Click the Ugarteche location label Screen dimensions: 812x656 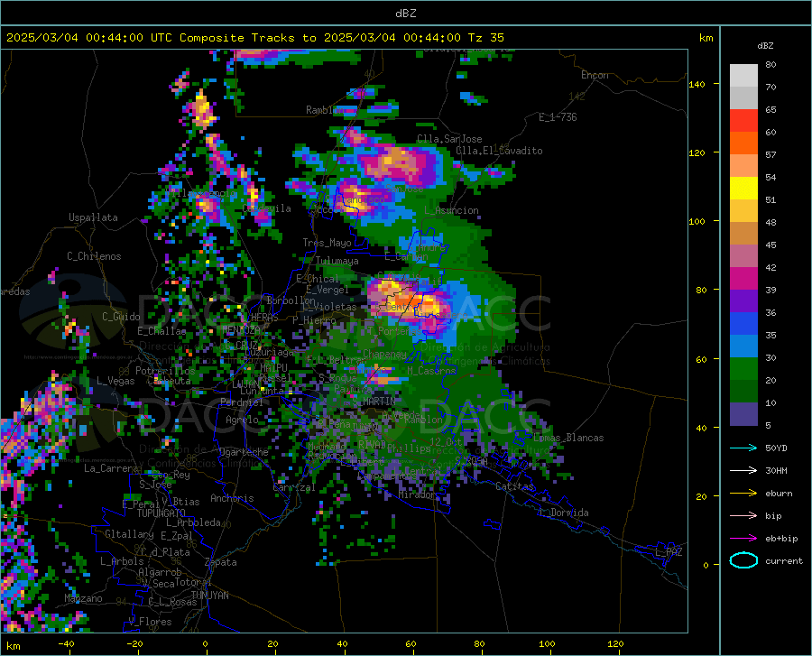(x=244, y=452)
